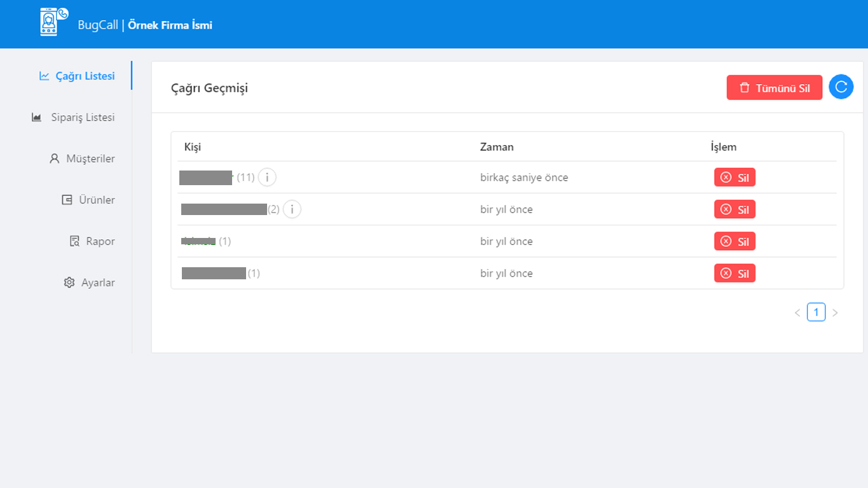Refresh the call history with the circular arrow icon

[841, 87]
